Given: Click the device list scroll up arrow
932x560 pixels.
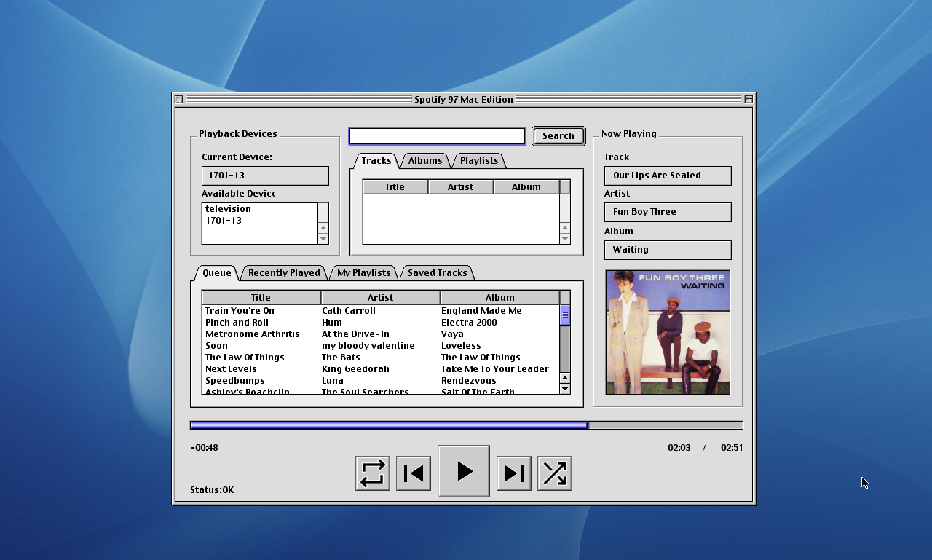Looking at the screenshot, I should (323, 228).
